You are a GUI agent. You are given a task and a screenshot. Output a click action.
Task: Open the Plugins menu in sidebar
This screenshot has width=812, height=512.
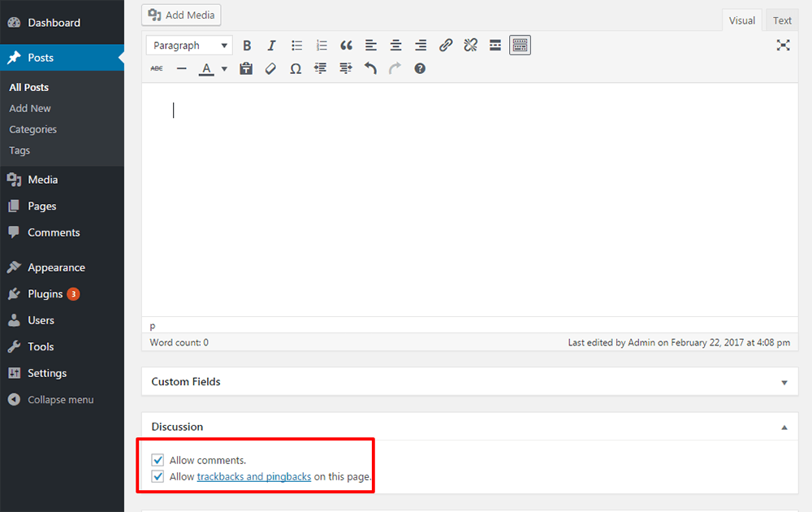point(46,293)
